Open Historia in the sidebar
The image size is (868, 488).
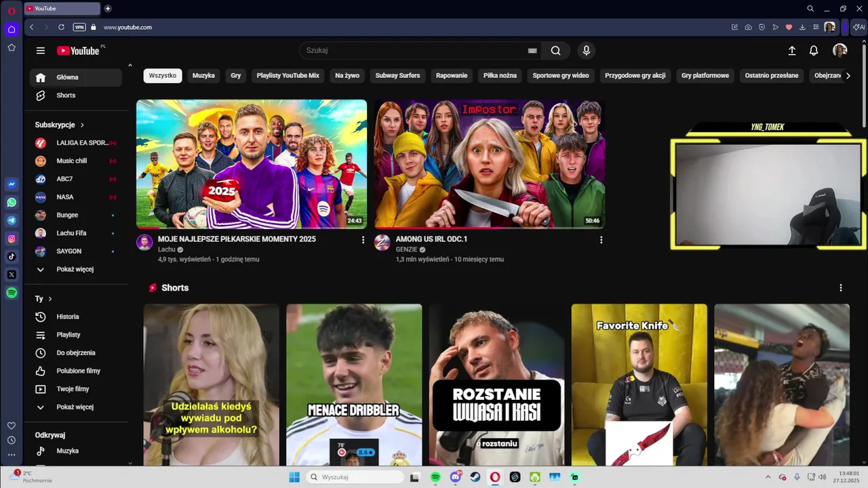point(75,317)
